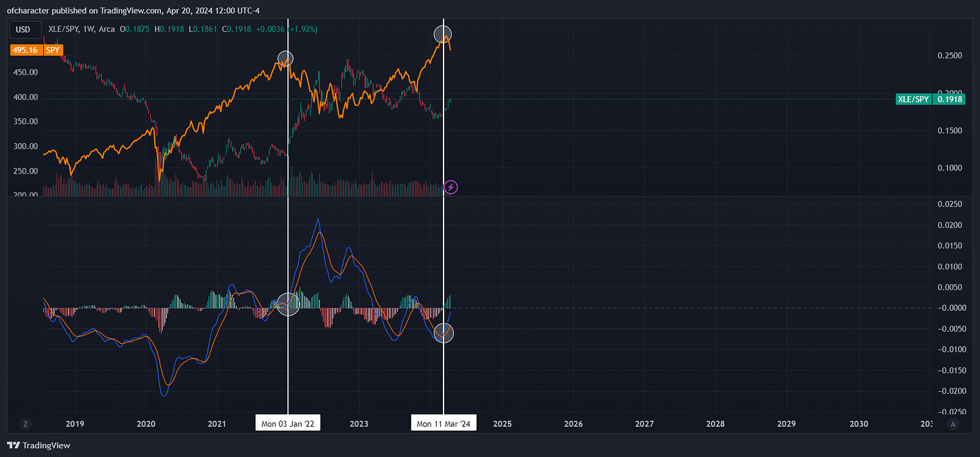This screenshot has height=457, width=980.
Task: Click the 2023 year label on time axis
Action: click(x=359, y=424)
